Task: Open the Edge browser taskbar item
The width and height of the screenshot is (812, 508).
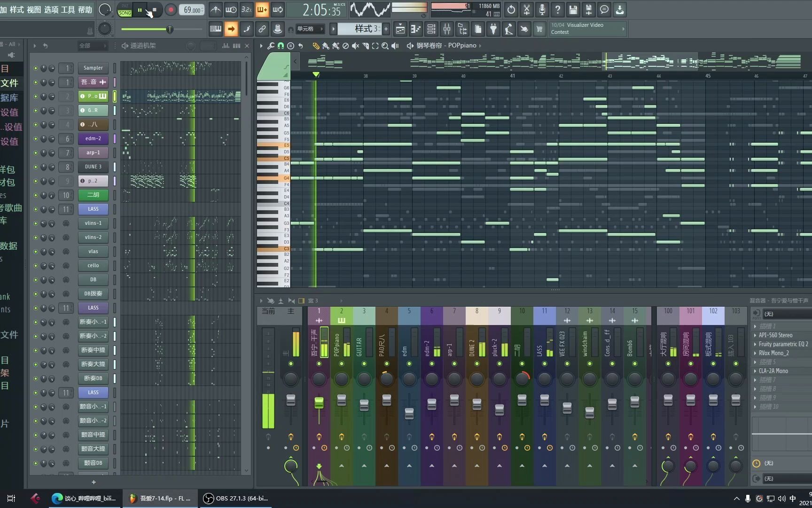Action: point(85,498)
